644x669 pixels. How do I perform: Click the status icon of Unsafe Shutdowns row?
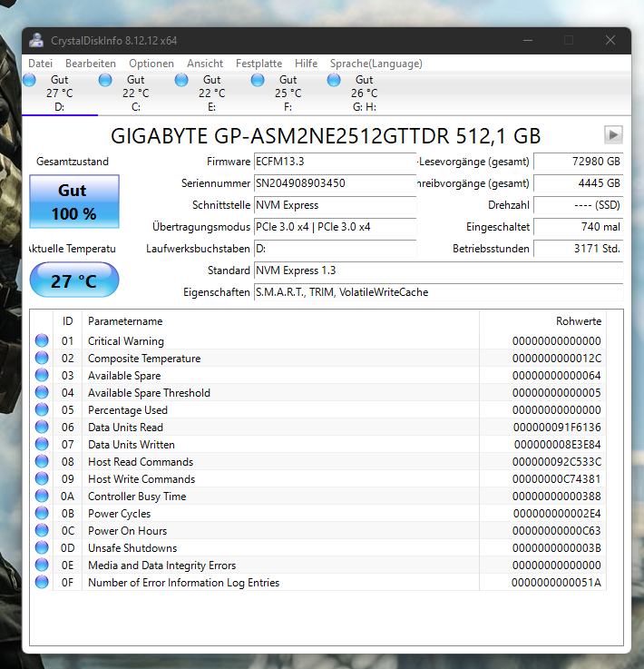point(42,547)
